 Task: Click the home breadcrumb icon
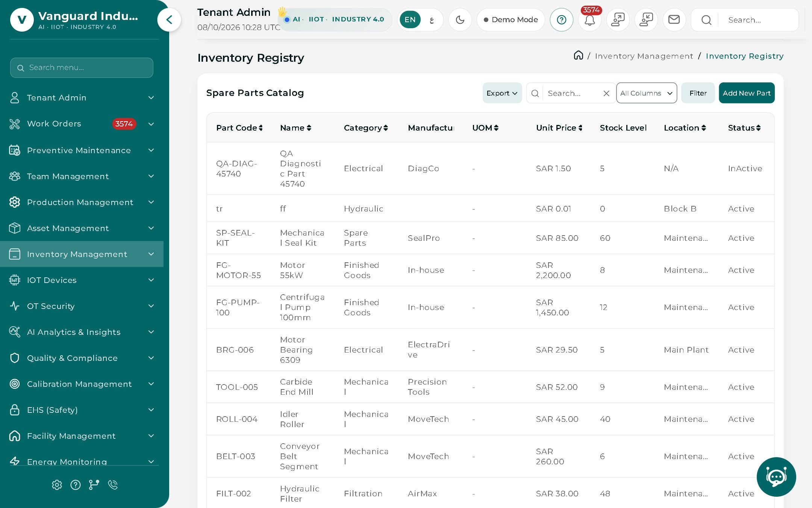pyautogui.click(x=578, y=56)
